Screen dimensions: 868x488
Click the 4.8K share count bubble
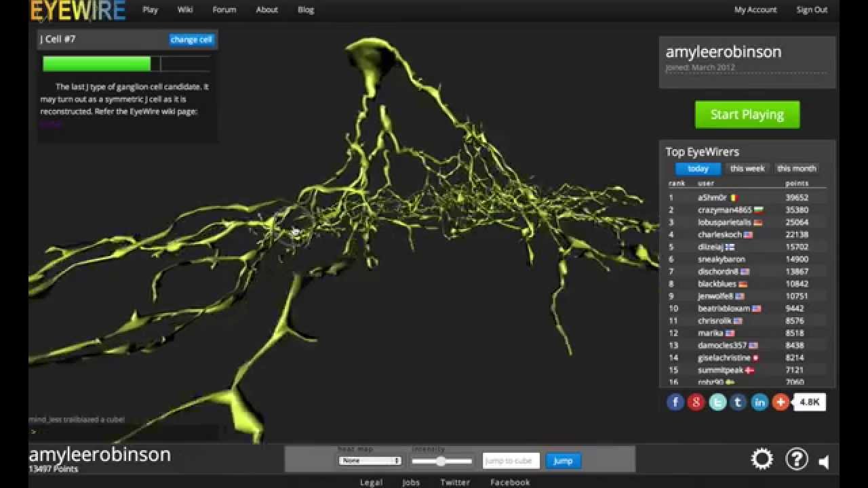(x=810, y=402)
